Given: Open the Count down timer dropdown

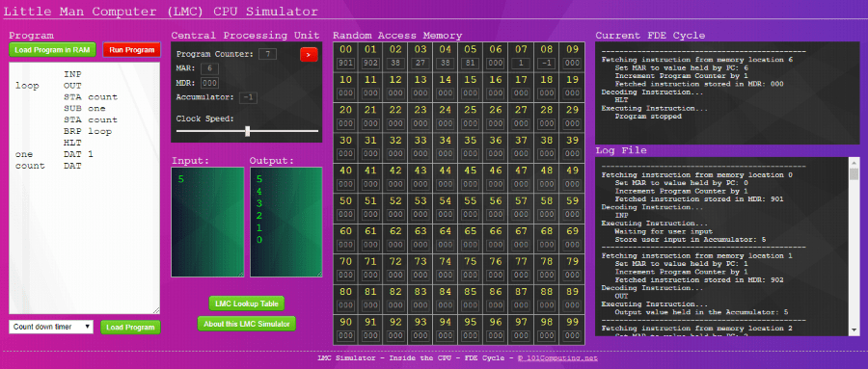Looking at the screenshot, I should coord(51,327).
